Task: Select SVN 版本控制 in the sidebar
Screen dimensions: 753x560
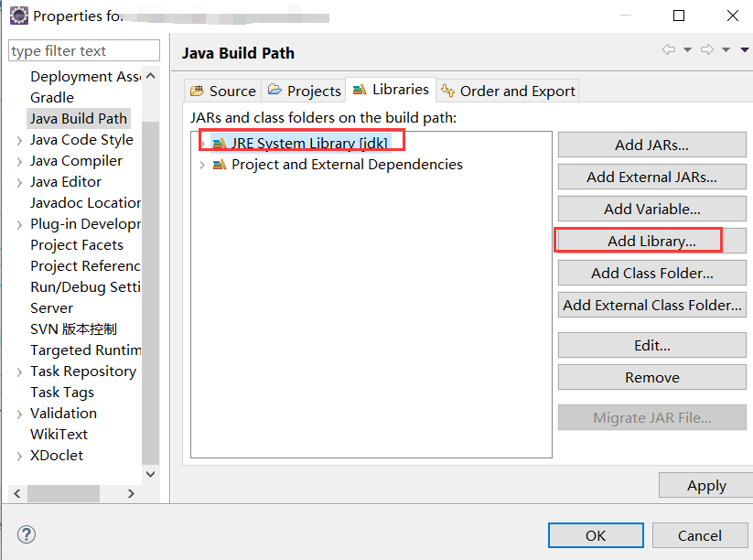Action: point(73,329)
